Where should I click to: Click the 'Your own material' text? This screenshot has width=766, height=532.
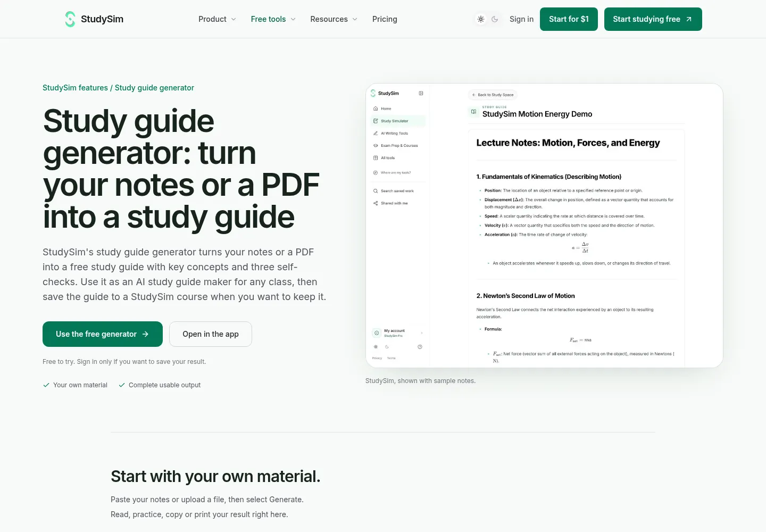80,385
